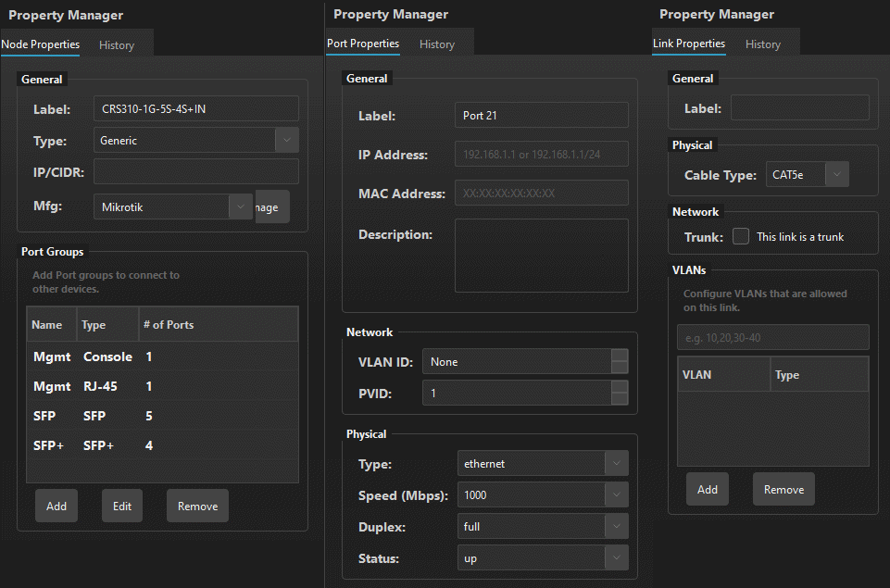Open the PVID dropdown
This screenshot has width=890, height=588.
619,394
